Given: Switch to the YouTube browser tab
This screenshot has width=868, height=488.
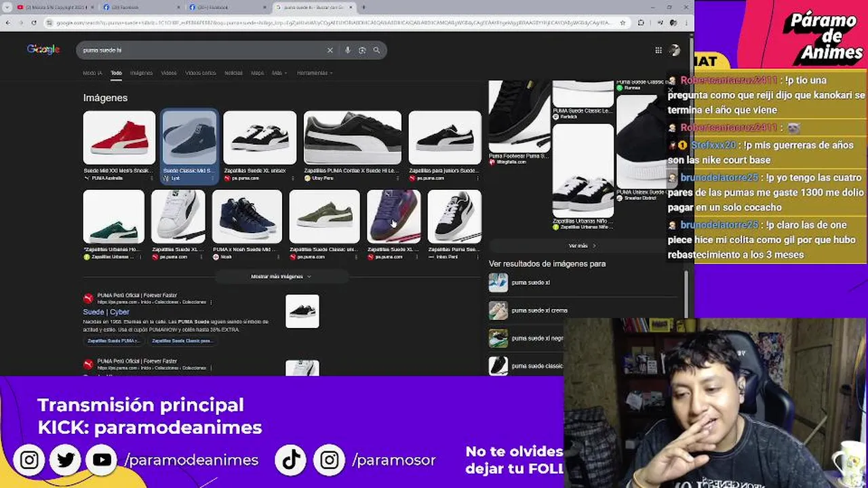Looking at the screenshot, I should (54, 7).
